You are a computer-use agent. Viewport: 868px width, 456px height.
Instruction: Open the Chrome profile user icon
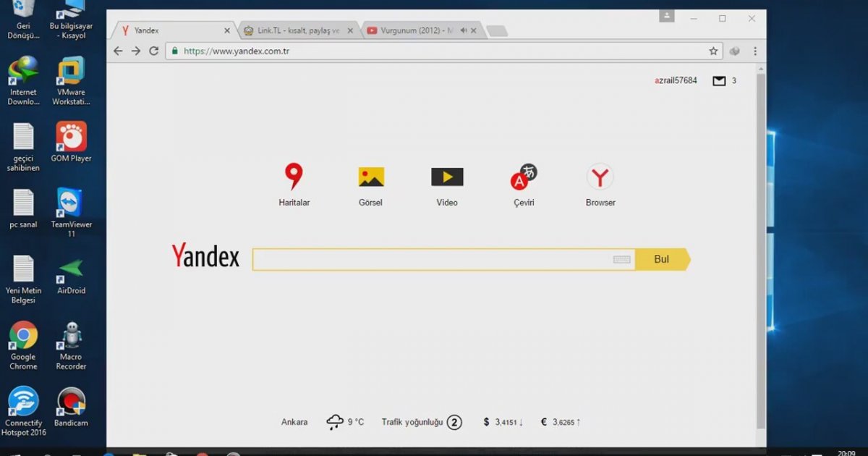(x=666, y=16)
